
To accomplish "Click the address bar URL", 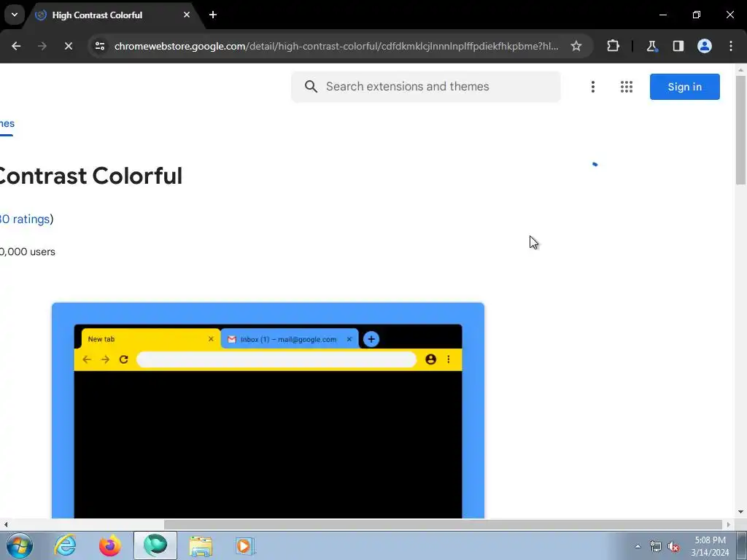I will pyautogui.click(x=336, y=46).
